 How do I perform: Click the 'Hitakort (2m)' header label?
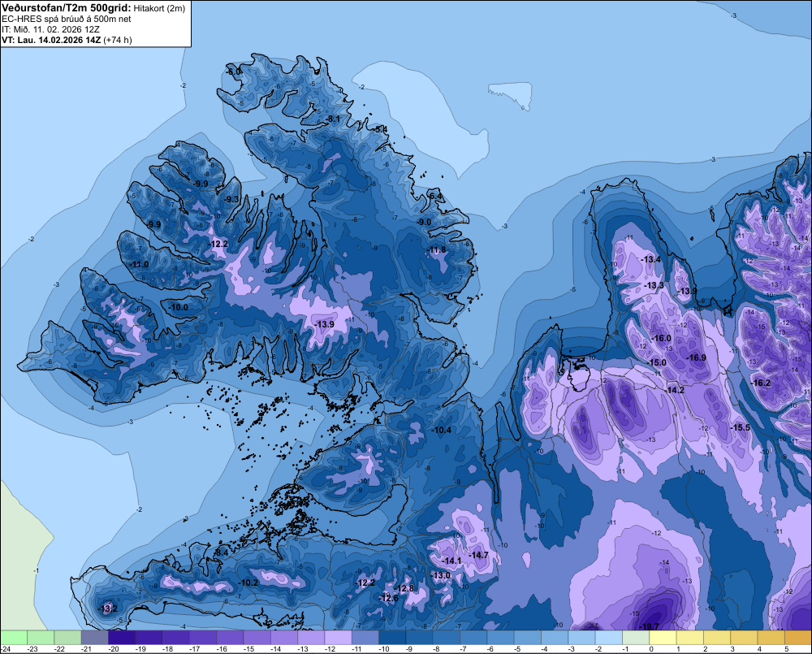click(159, 8)
